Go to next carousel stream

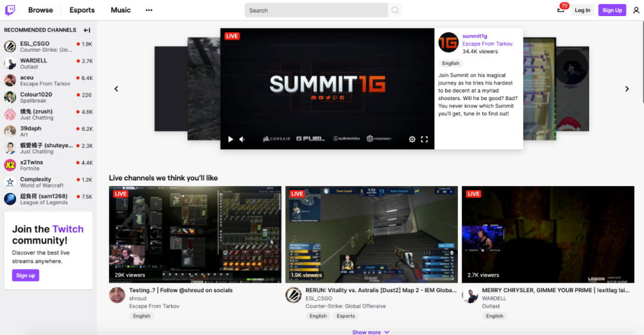[x=627, y=89]
